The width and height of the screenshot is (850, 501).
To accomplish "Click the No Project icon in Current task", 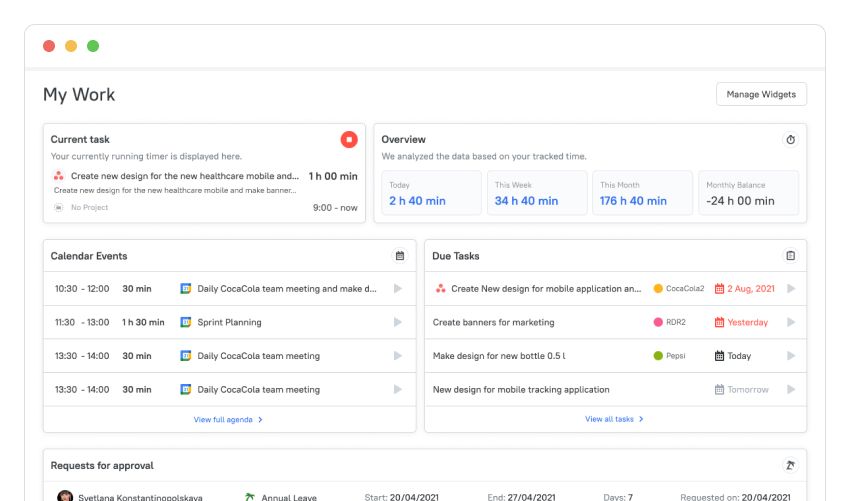I will [x=59, y=207].
